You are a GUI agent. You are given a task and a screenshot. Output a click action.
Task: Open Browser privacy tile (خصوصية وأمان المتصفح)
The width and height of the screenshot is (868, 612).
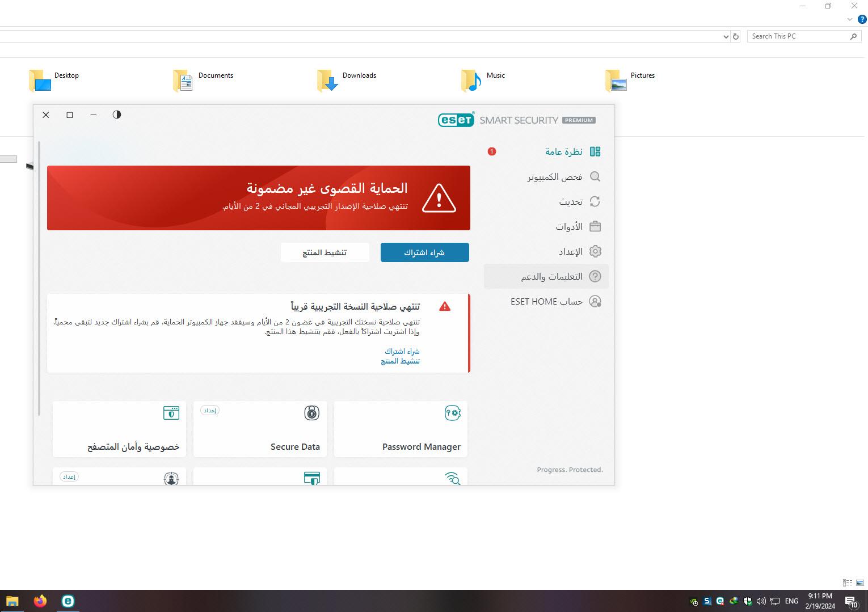click(119, 429)
